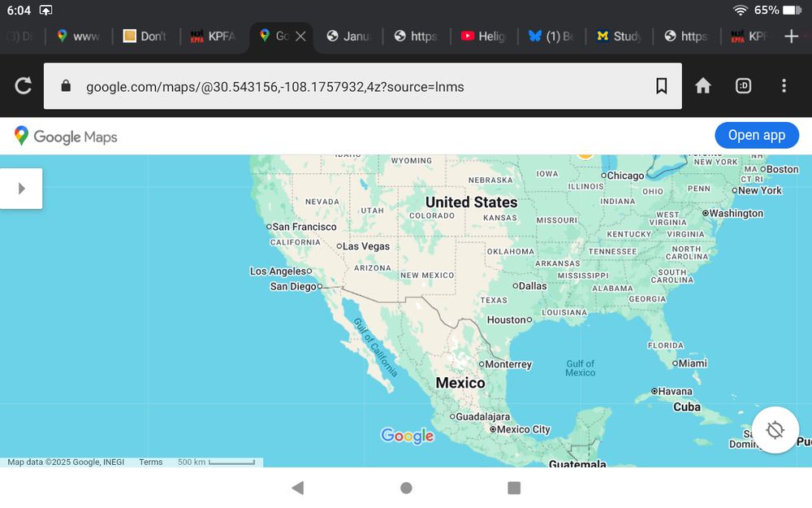Click the Arizona state label
812x508 pixels.
[x=373, y=268]
